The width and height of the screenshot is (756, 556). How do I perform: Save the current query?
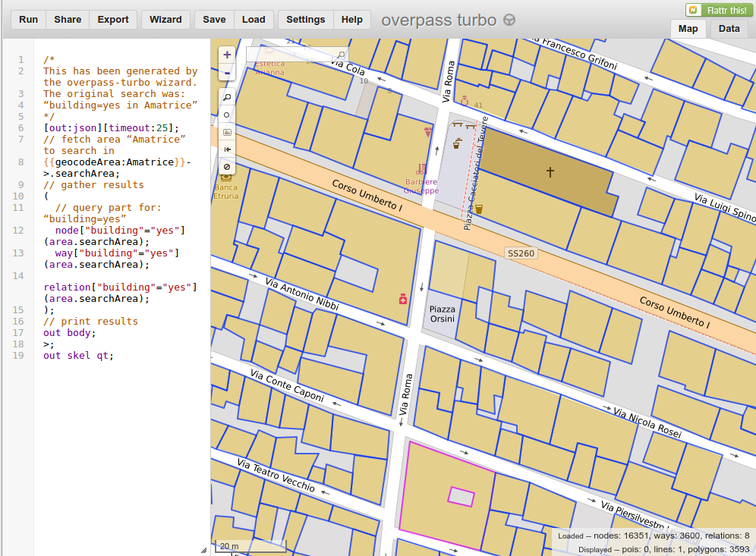pos(214,20)
